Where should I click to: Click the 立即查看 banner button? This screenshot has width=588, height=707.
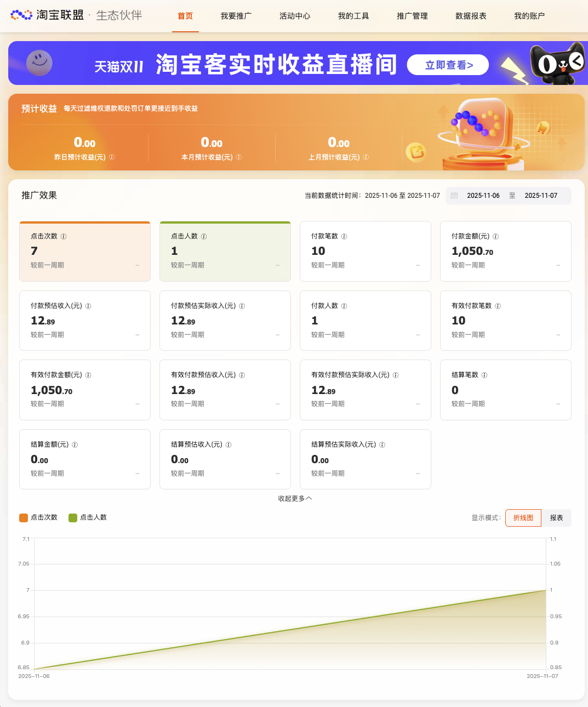[x=448, y=65]
